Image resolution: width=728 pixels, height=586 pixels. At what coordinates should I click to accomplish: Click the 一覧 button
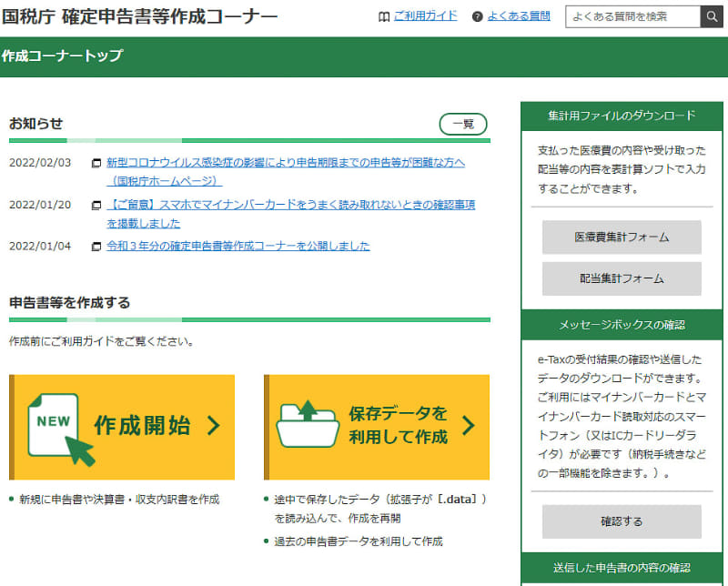pos(461,125)
